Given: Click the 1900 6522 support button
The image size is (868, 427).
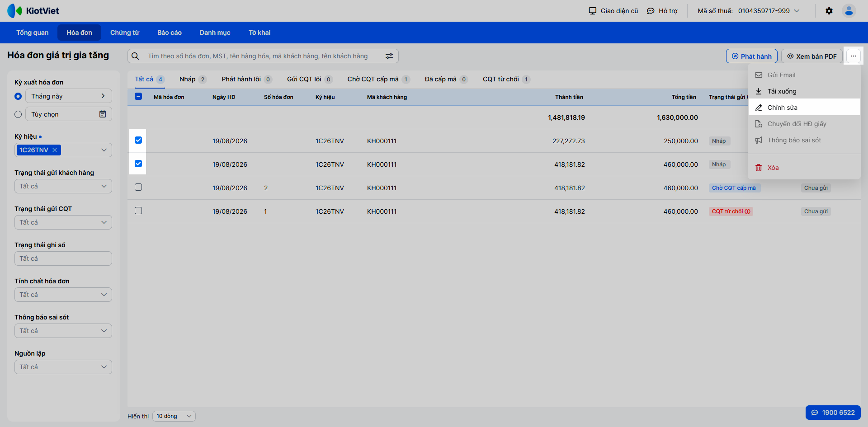Looking at the screenshot, I should click(833, 413).
